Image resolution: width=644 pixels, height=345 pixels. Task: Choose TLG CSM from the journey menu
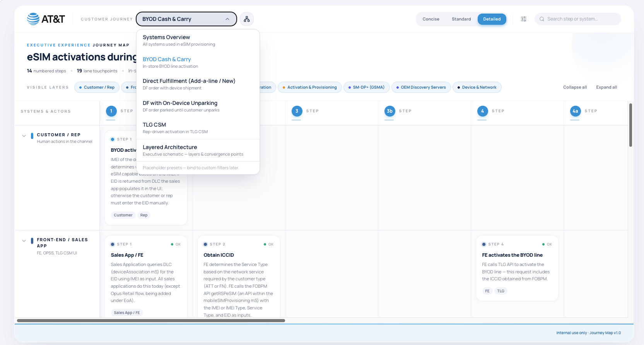(198, 128)
